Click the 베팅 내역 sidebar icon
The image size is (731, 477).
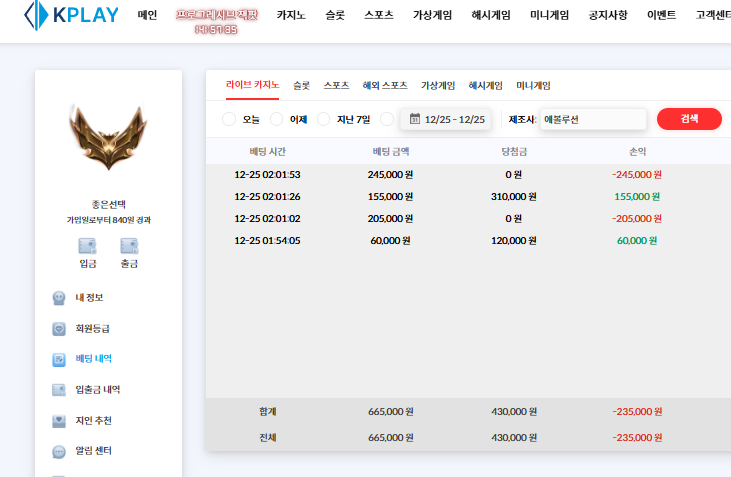(x=59, y=359)
